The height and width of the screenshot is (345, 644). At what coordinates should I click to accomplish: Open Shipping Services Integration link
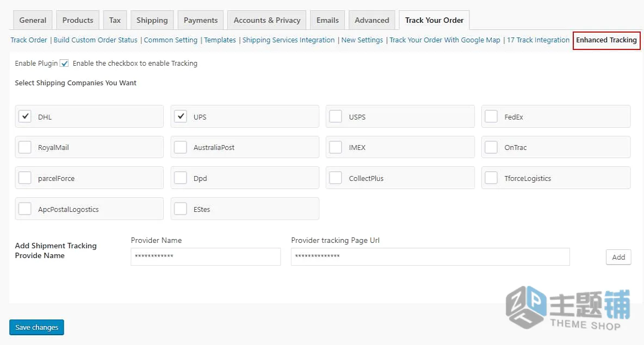pos(288,40)
